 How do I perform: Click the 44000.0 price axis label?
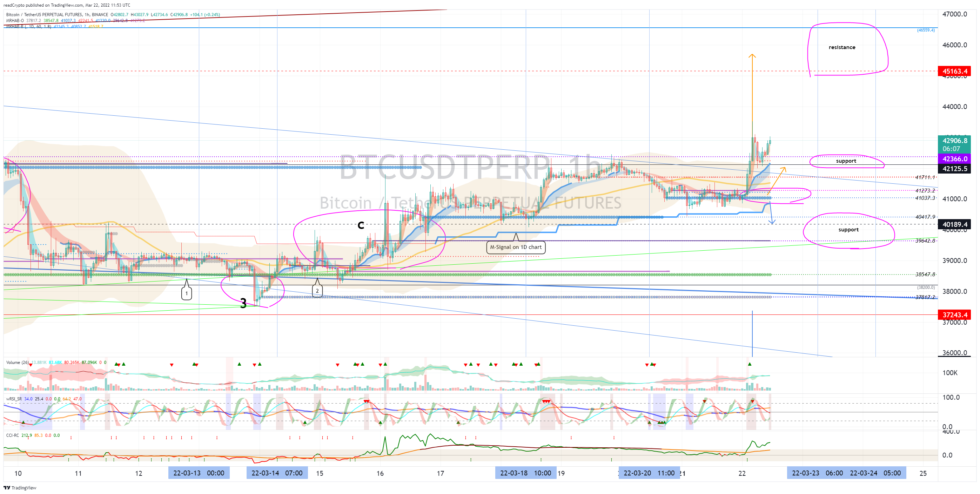tap(954, 107)
